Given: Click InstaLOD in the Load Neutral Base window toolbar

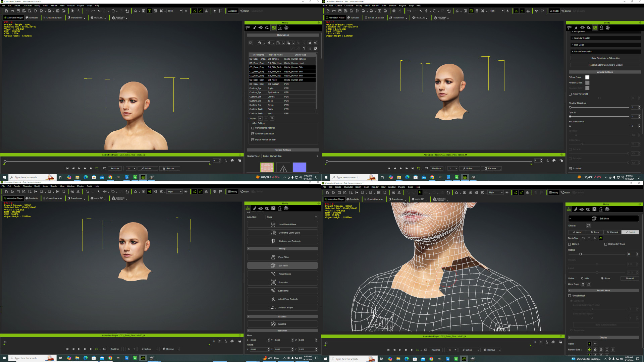Looking at the screenshot, I should 96,198.
